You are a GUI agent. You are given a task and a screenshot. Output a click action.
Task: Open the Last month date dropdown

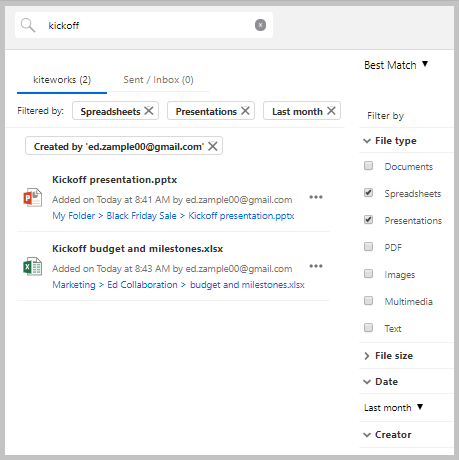[393, 407]
